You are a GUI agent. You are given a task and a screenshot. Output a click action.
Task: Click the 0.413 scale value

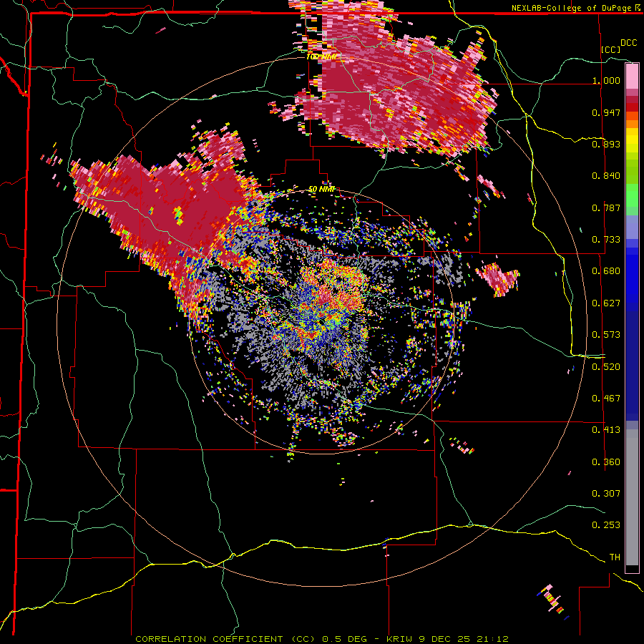[x=606, y=430]
